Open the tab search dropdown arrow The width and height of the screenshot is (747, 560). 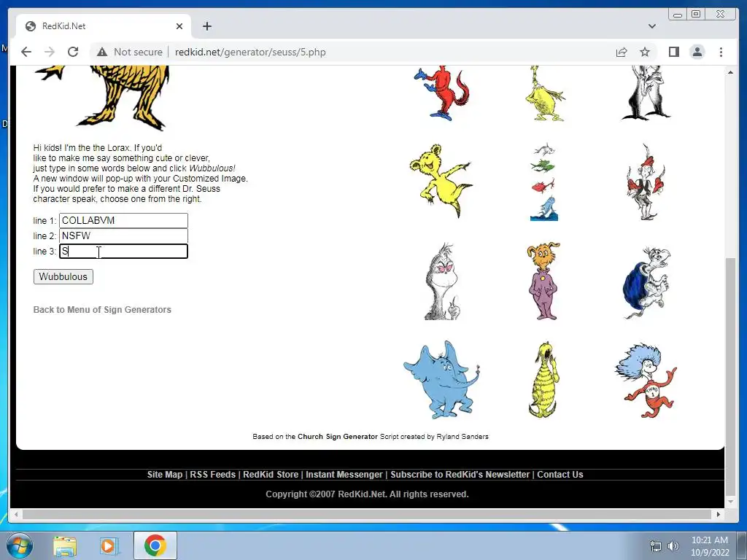click(651, 26)
